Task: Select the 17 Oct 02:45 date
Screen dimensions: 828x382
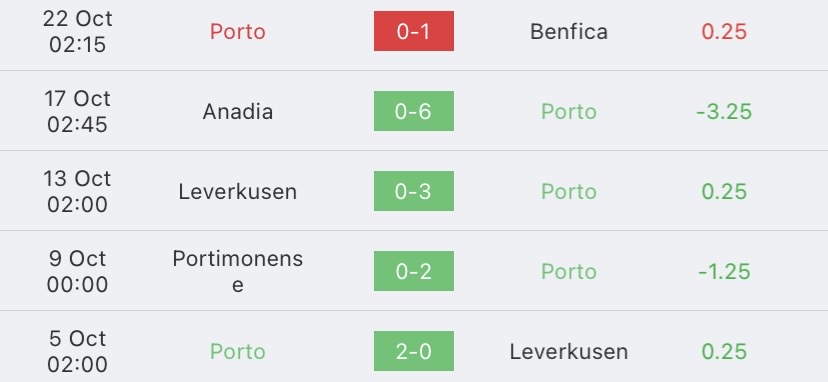Action: click(x=78, y=111)
